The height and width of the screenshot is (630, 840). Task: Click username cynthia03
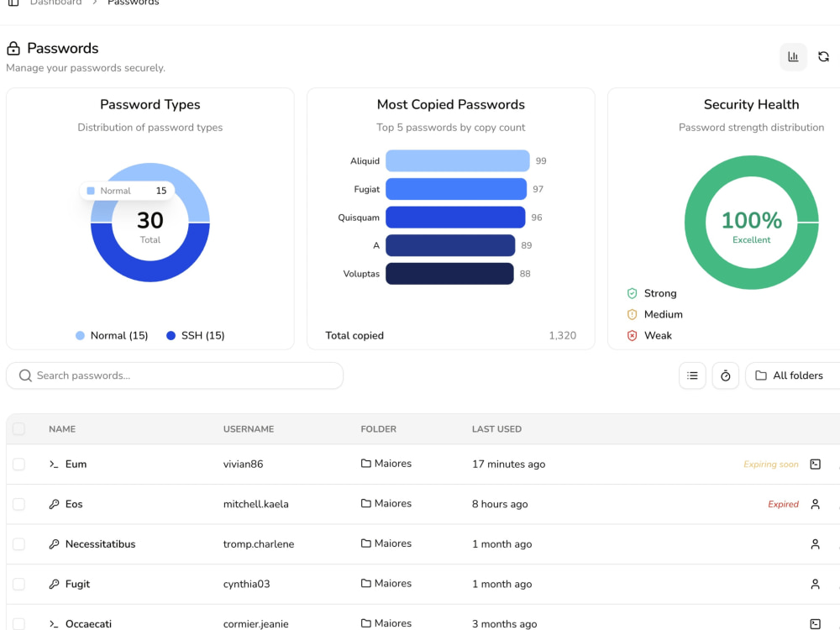246,584
